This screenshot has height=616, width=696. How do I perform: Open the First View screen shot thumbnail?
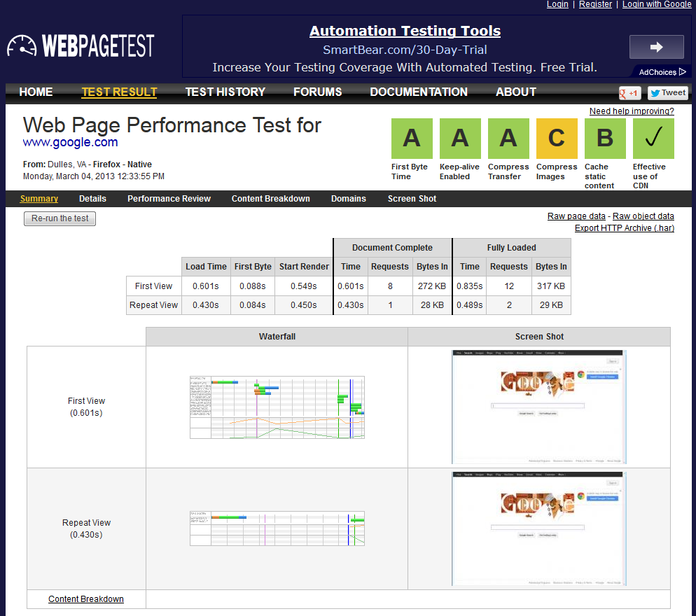click(539, 407)
